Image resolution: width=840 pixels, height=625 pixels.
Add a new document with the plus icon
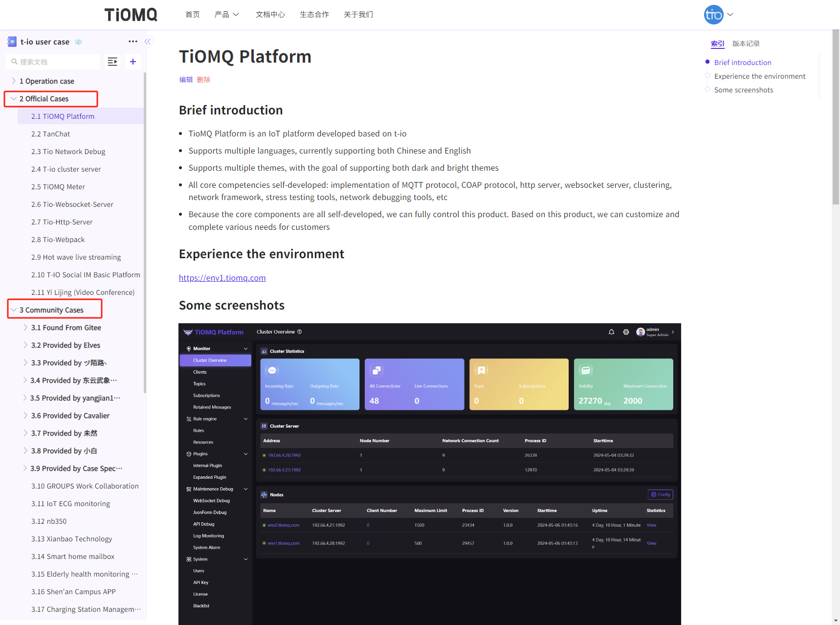[x=133, y=62]
